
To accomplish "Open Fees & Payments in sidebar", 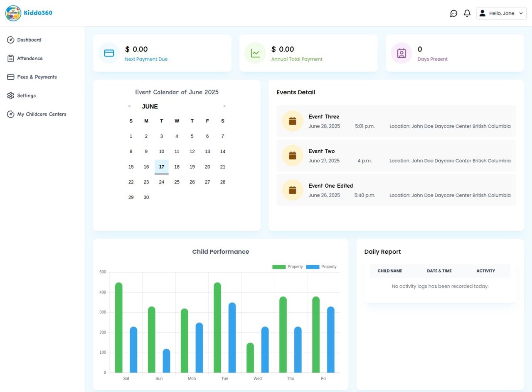I will coord(37,77).
